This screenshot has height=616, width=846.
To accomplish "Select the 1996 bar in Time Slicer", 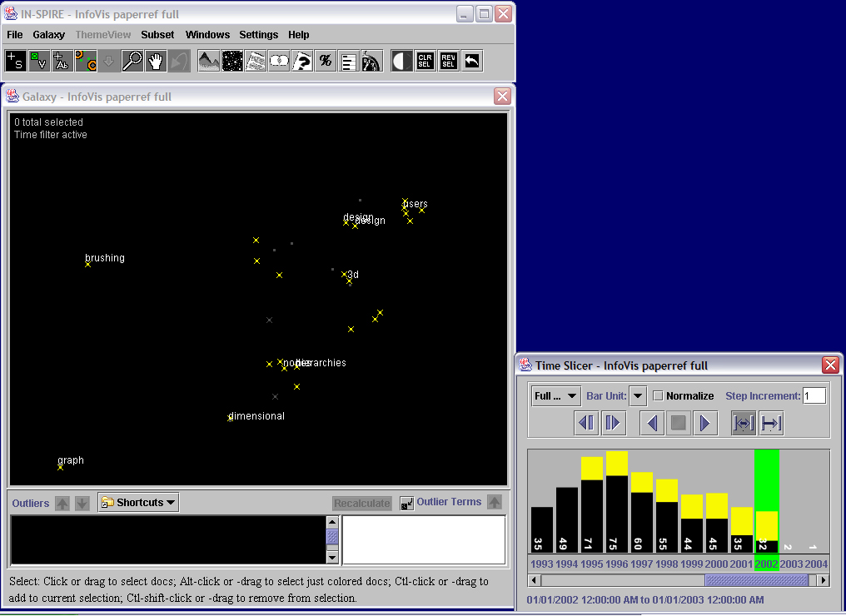I will 617,502.
